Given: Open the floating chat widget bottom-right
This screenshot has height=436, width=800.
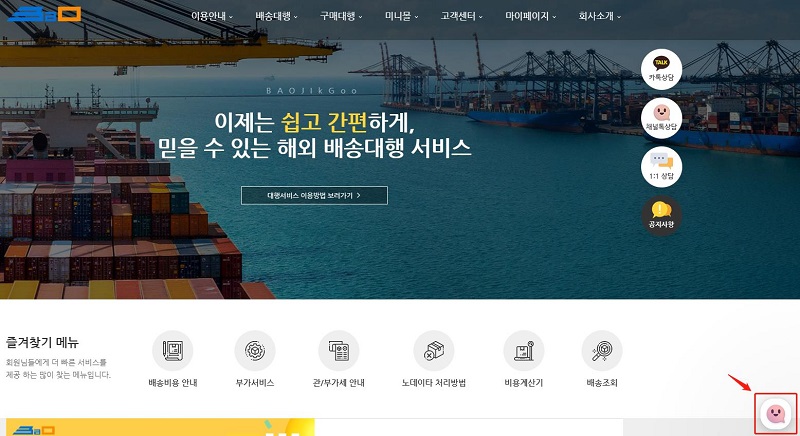Looking at the screenshot, I should (x=776, y=413).
